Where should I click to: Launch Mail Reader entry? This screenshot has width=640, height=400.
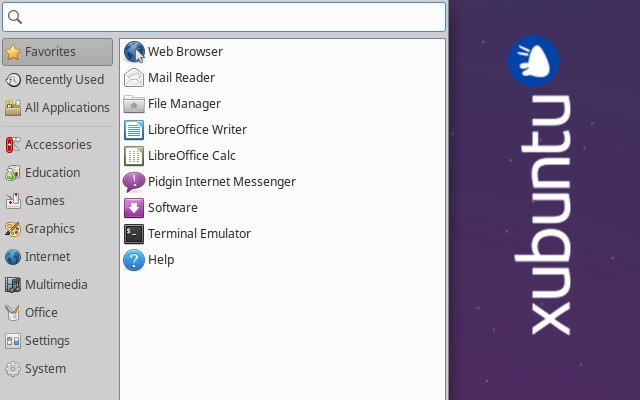coord(181,78)
